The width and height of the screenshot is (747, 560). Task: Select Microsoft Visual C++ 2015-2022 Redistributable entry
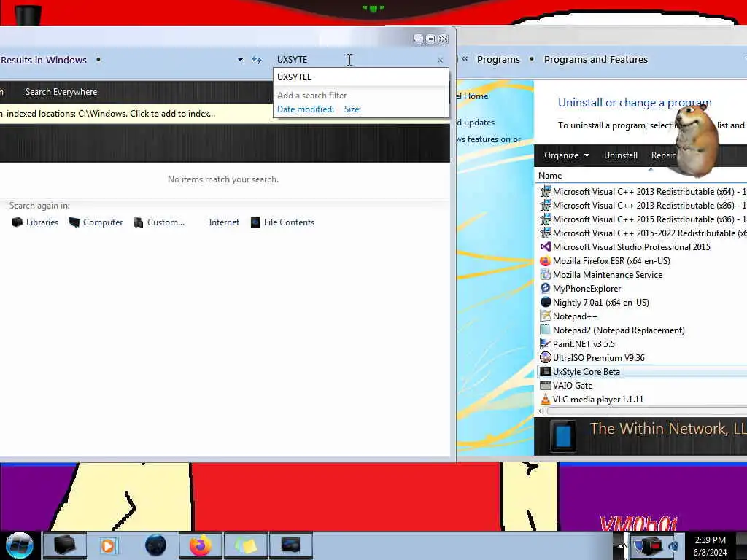tap(643, 233)
